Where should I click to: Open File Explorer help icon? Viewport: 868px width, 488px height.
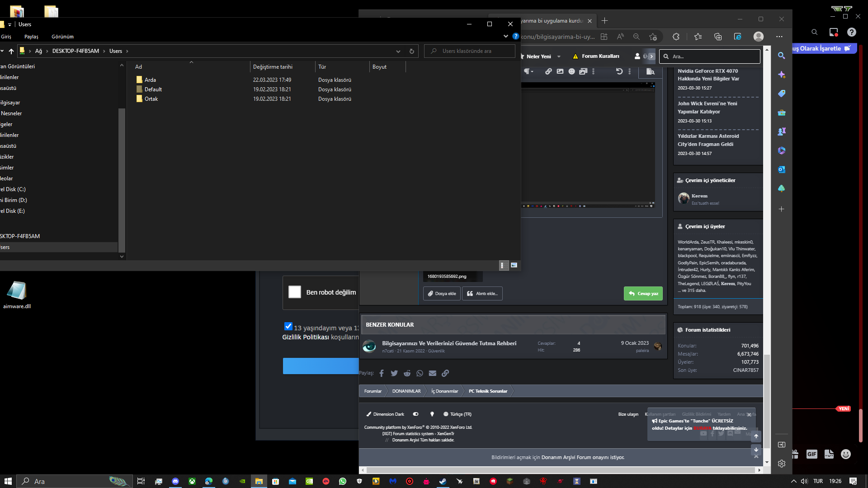pyautogui.click(x=516, y=36)
